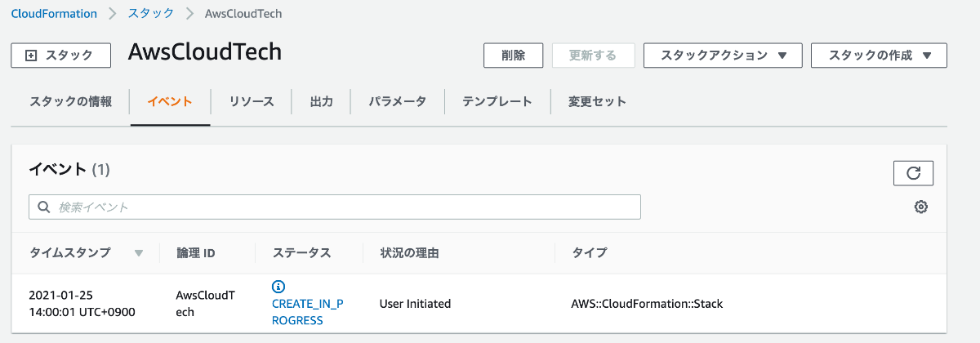
Task: Open the events table settings gear
Action: pos(921,207)
